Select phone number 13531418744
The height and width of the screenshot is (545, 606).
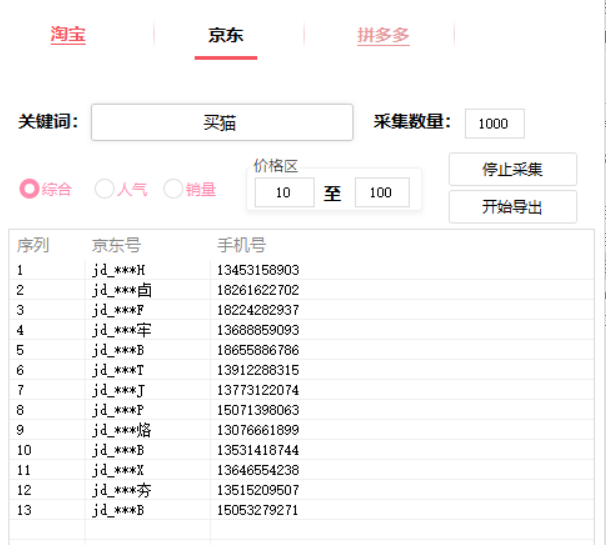(258, 450)
